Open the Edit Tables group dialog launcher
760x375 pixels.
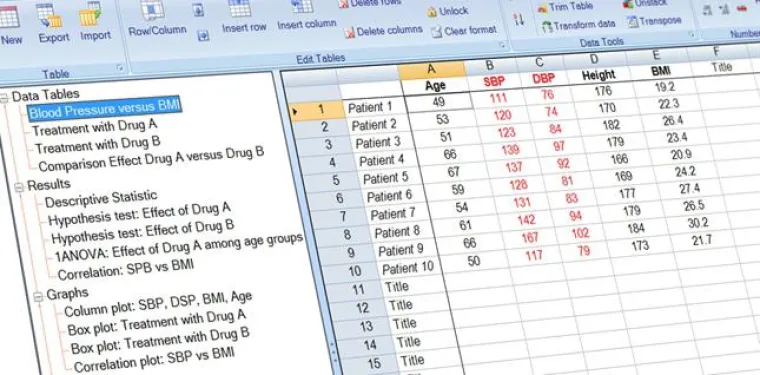503,45
